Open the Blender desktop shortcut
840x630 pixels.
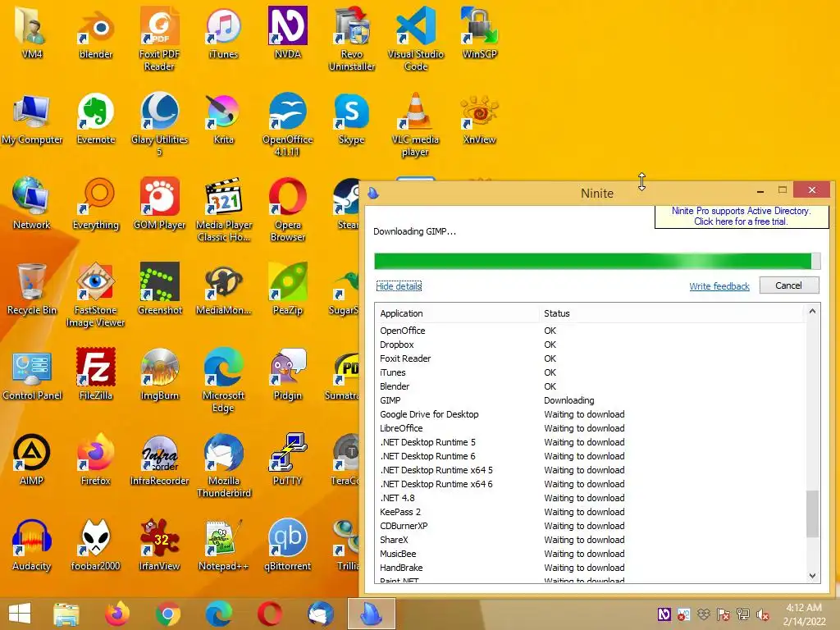pyautogui.click(x=96, y=34)
